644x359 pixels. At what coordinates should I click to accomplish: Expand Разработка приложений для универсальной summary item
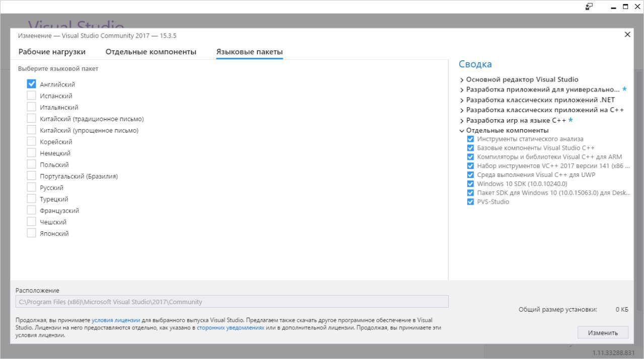coord(461,89)
